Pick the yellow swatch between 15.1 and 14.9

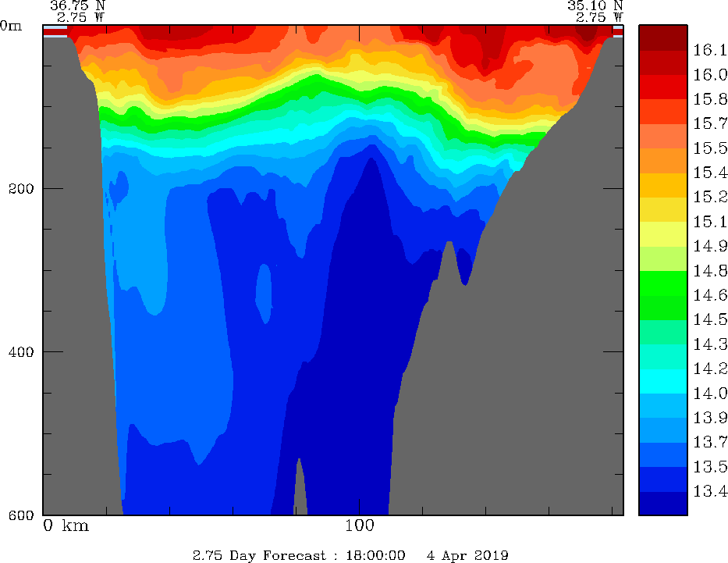coord(663,234)
